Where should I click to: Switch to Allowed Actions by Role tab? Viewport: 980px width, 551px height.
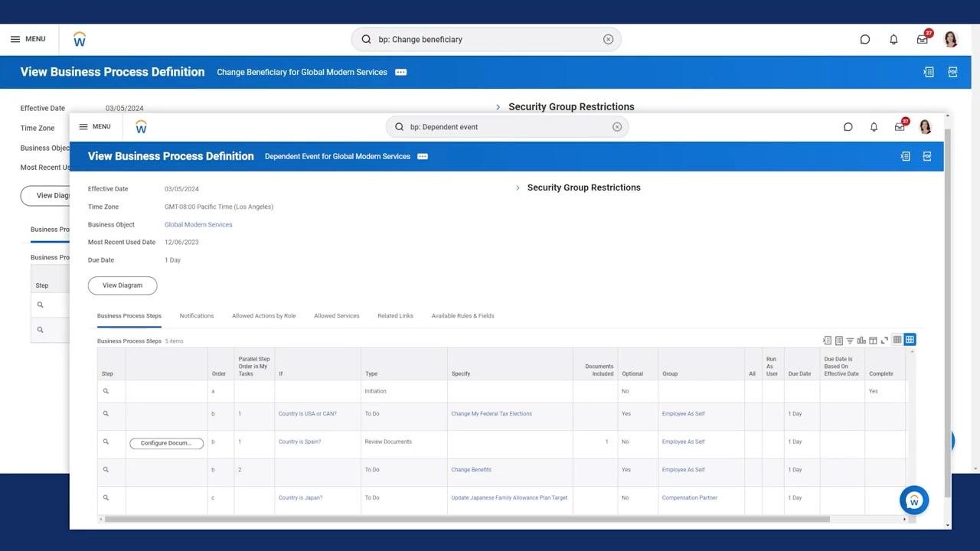pyautogui.click(x=264, y=316)
